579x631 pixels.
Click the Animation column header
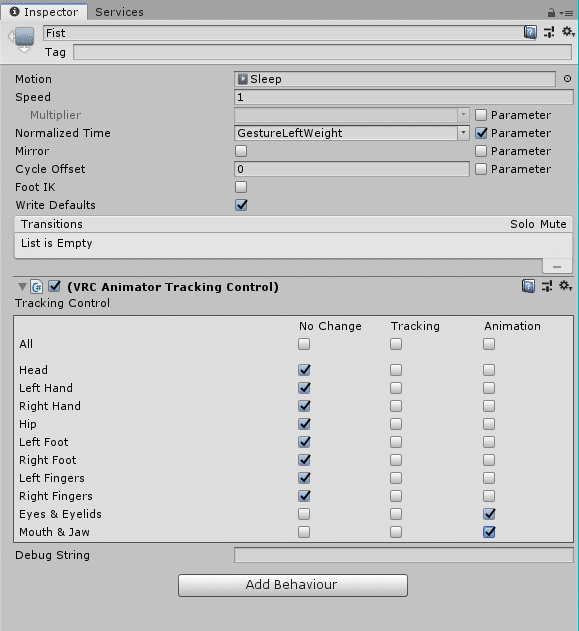(x=512, y=326)
